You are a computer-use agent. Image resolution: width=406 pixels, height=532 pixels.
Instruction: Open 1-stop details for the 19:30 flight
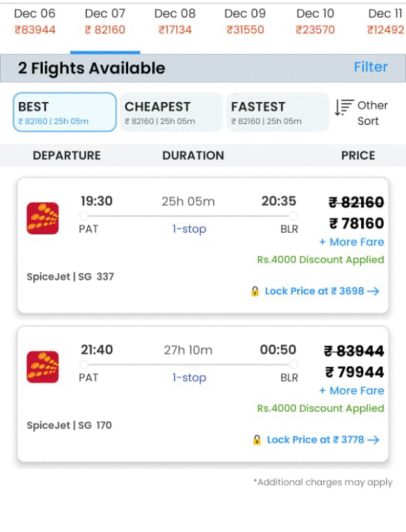[x=189, y=229]
